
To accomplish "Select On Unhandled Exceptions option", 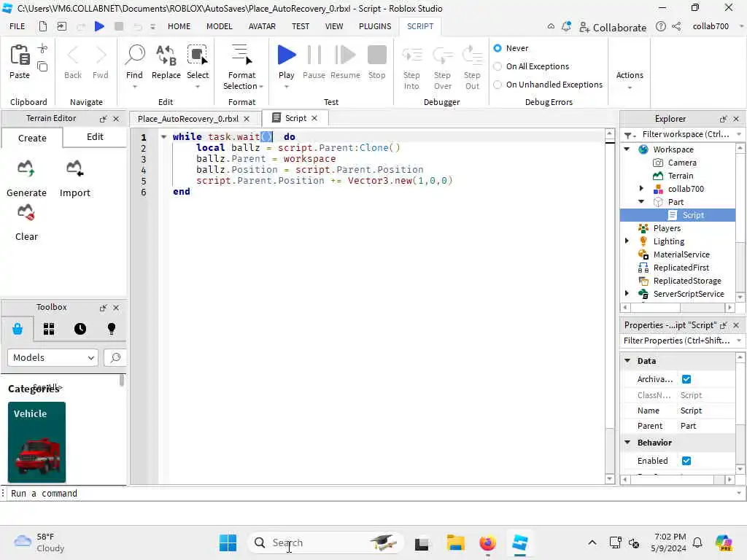I will [x=498, y=85].
